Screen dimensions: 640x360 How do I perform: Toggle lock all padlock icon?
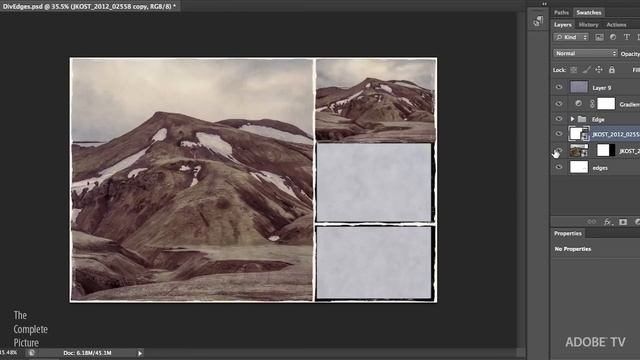click(x=611, y=70)
